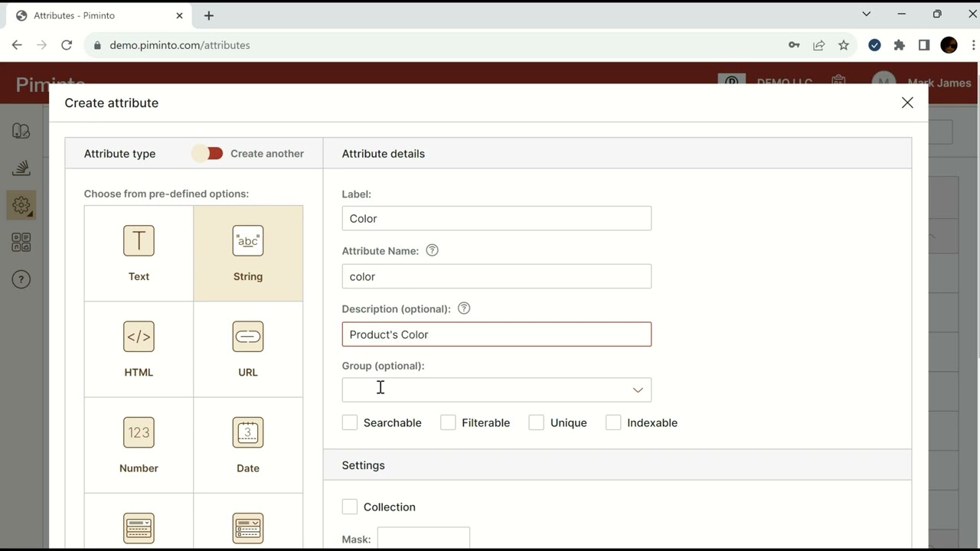980x551 pixels.
Task: Open the help icon in sidebar
Action: [21, 279]
